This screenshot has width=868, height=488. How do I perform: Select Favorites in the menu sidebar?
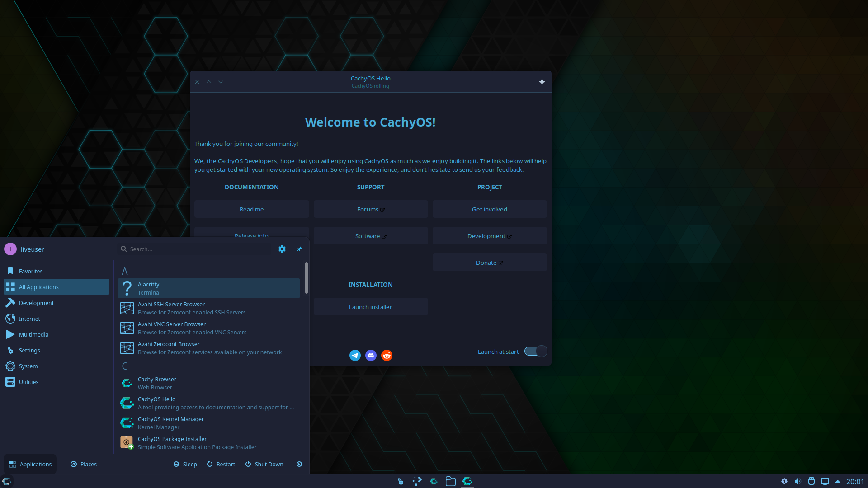30,271
